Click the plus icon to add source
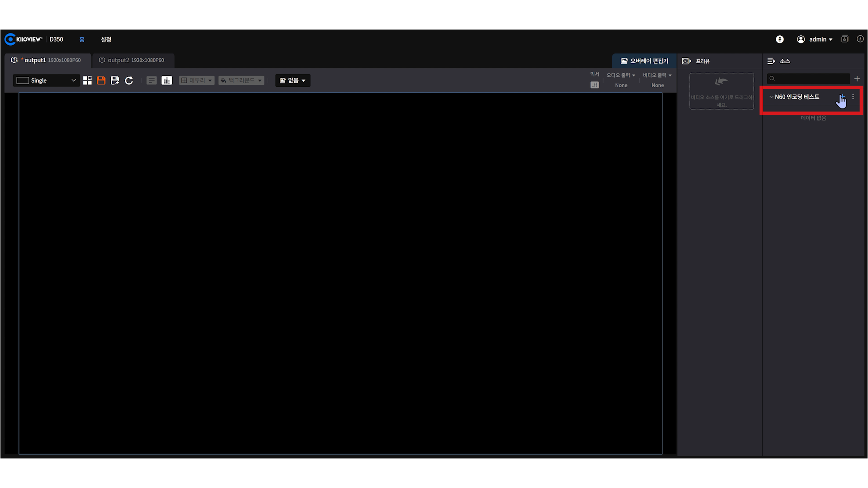868x488 pixels. (x=857, y=79)
